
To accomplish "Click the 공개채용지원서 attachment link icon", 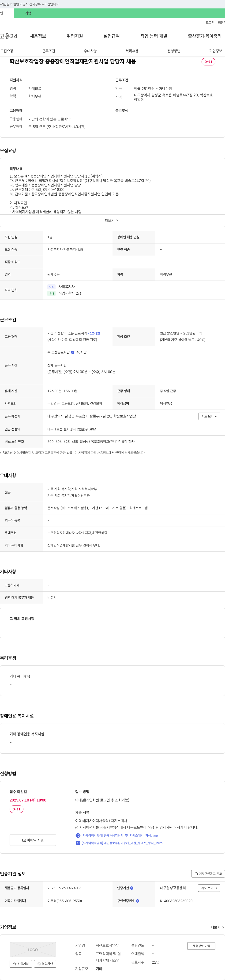I will pos(78,836).
